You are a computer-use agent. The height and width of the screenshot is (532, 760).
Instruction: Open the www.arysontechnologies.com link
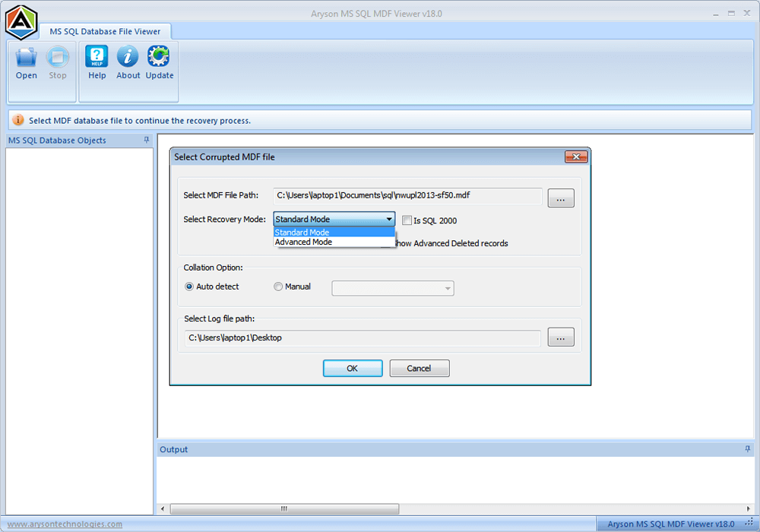coord(65,524)
